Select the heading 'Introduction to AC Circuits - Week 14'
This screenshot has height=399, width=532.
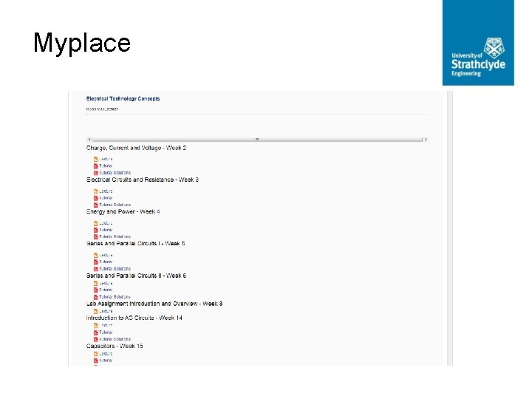134,318
